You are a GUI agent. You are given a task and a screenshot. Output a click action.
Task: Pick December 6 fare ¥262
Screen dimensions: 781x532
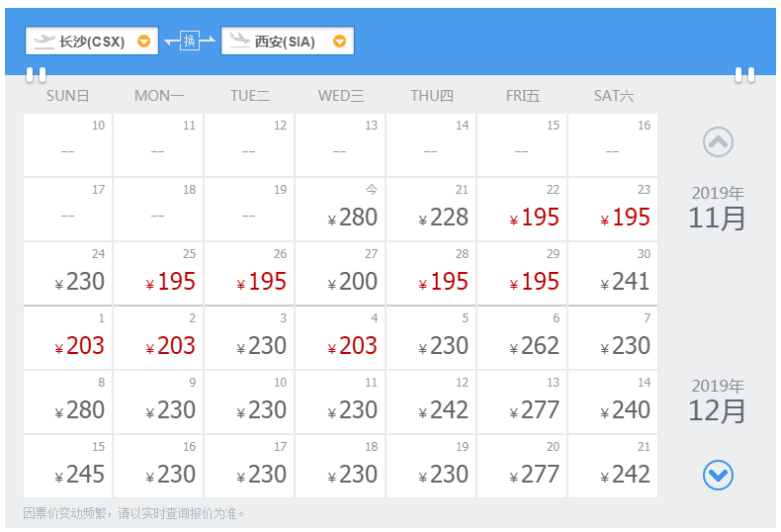pyautogui.click(x=522, y=337)
